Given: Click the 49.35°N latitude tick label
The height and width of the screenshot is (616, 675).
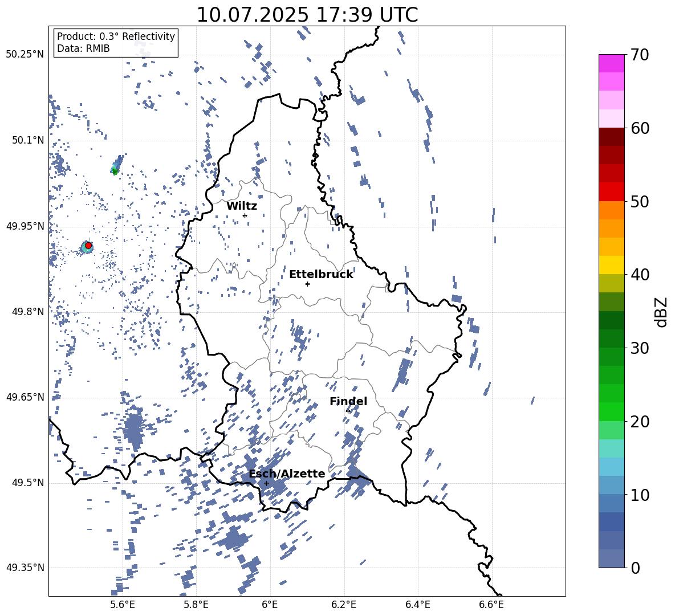Looking at the screenshot, I should point(25,568).
